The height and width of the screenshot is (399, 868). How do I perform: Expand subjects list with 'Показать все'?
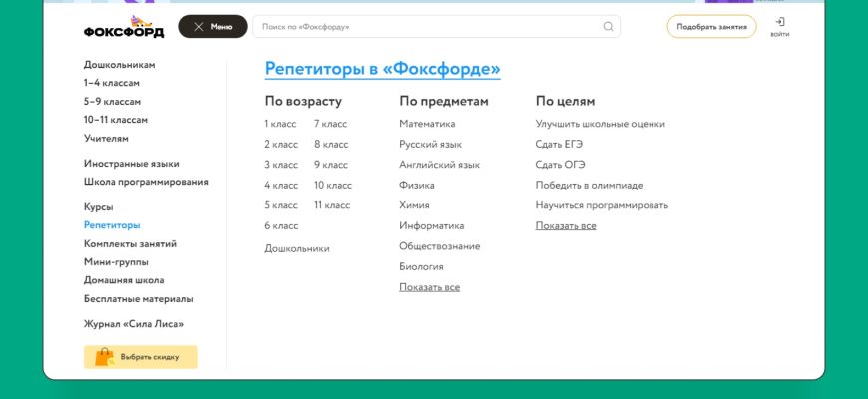[429, 287]
